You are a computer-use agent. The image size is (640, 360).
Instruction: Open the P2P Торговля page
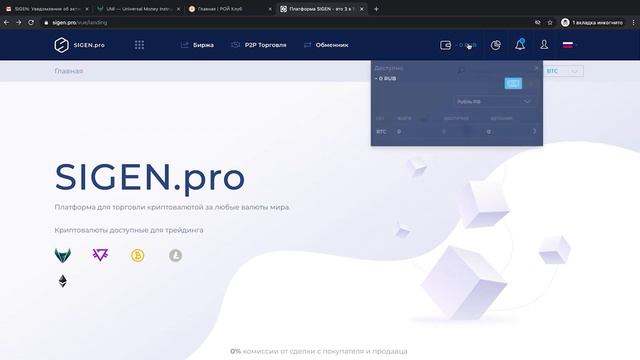[259, 45]
